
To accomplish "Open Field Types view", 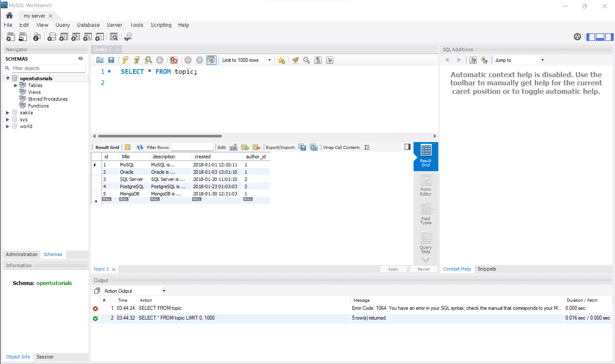I will click(x=426, y=214).
